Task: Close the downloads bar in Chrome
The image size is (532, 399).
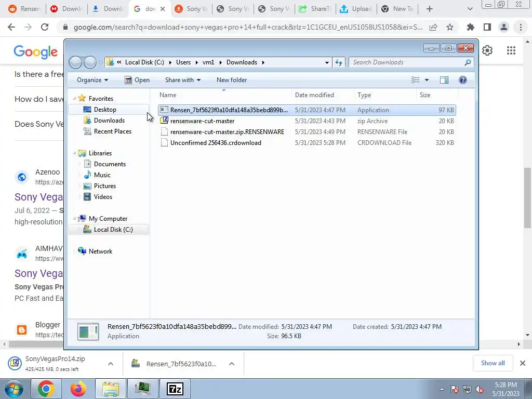Action: coord(523,363)
